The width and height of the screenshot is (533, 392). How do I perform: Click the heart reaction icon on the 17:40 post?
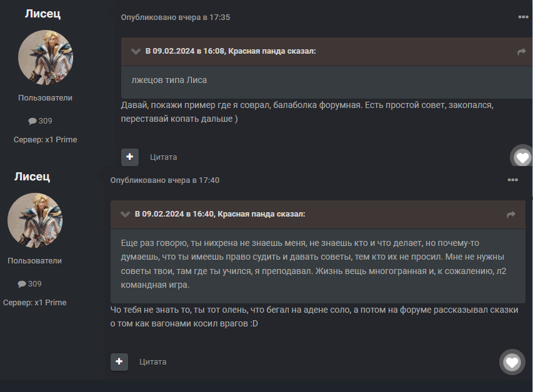(x=512, y=362)
